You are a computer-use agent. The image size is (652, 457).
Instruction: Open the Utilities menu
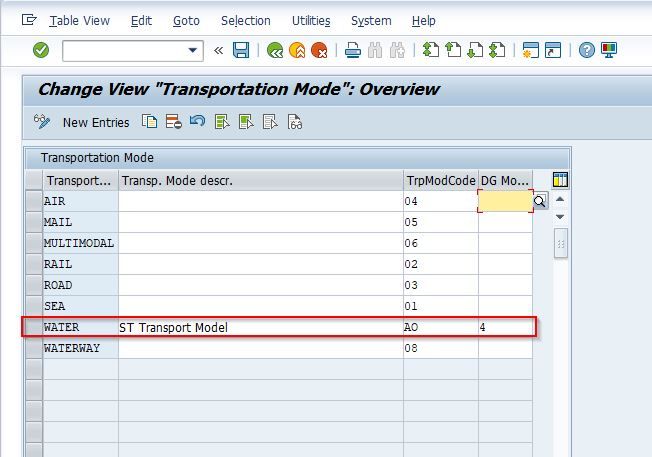click(x=311, y=21)
